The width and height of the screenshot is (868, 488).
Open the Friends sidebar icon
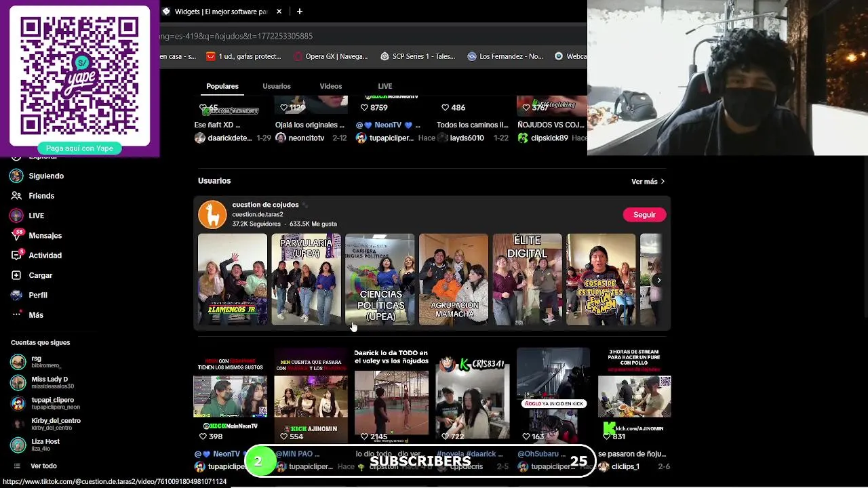(x=16, y=196)
